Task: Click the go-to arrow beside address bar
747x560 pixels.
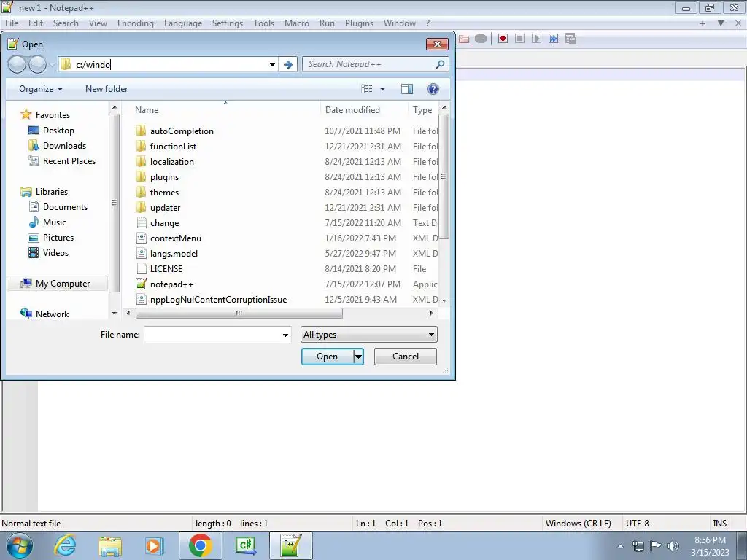Action: [x=287, y=64]
